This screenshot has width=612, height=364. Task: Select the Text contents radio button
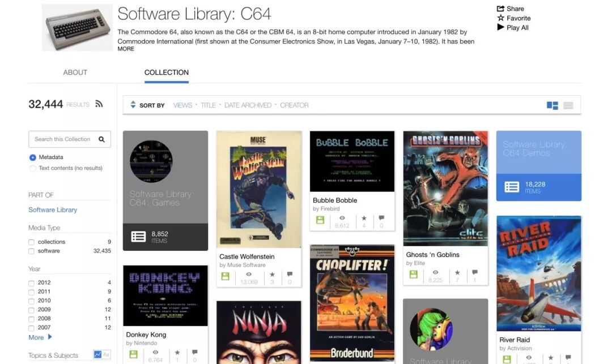33,168
